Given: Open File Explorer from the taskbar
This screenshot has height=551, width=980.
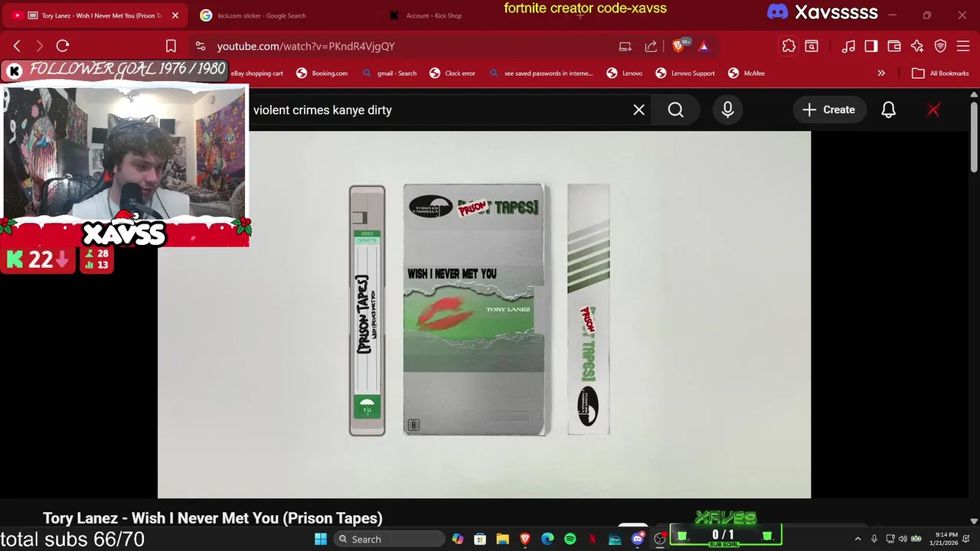Looking at the screenshot, I should click(x=502, y=539).
